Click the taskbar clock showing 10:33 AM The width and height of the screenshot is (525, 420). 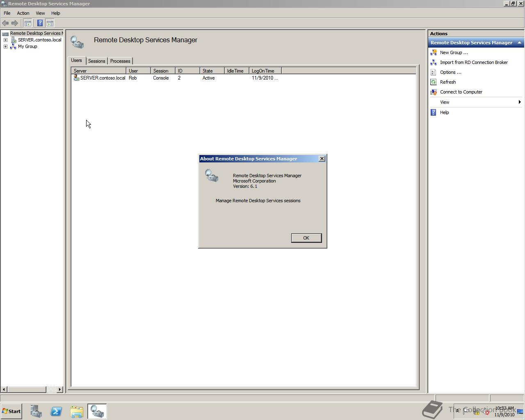click(504, 411)
